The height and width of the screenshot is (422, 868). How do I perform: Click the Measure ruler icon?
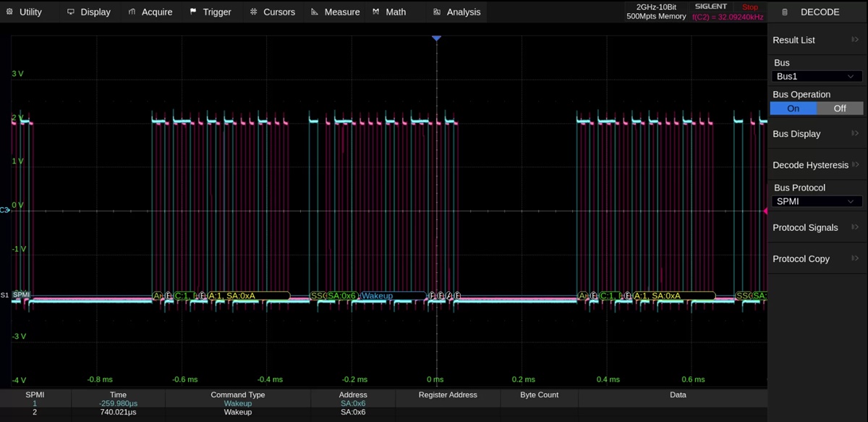coord(315,12)
